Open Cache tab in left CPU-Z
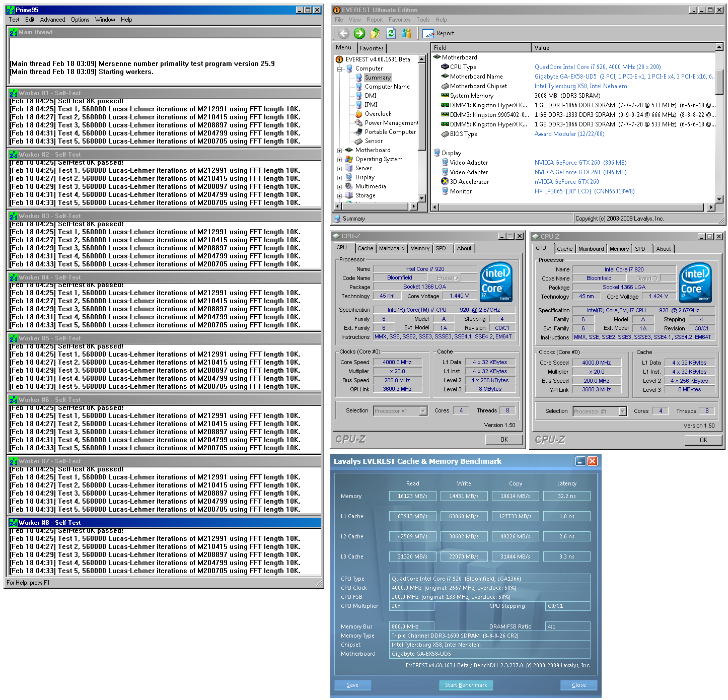728x700 pixels. coord(366,248)
